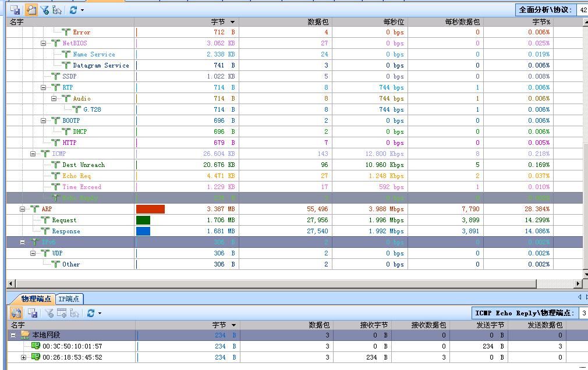Click the funnel filter icon in the endpoint toolbar
Image resolution: width=588 pixels, height=370 pixels.
point(49,313)
